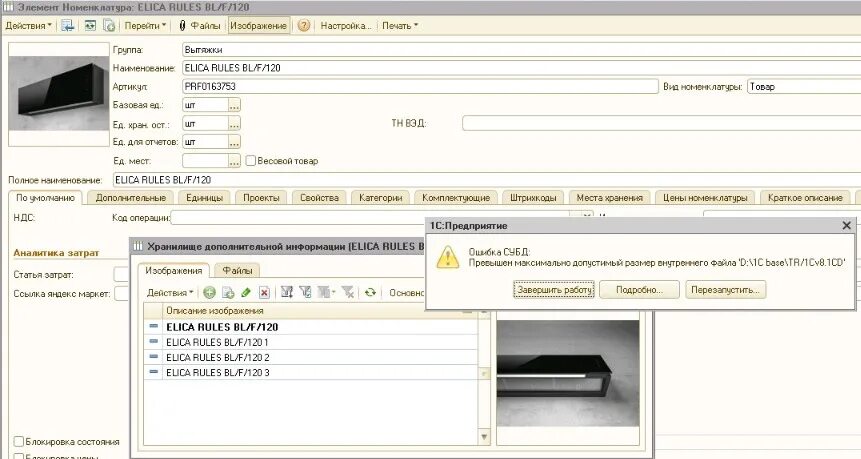Open selection button for Ед. для отчетов
Screen dimensions: 861x459
pyautogui.click(x=234, y=142)
